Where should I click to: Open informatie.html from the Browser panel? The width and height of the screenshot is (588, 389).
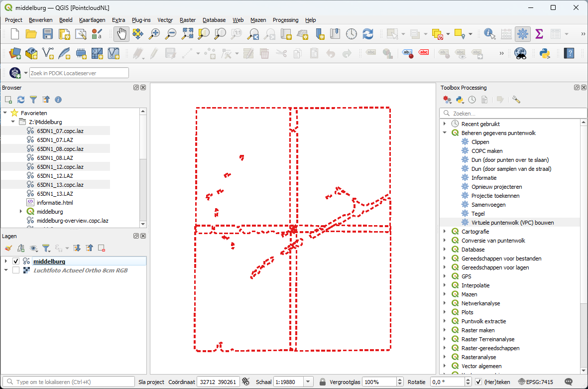[x=55, y=202]
